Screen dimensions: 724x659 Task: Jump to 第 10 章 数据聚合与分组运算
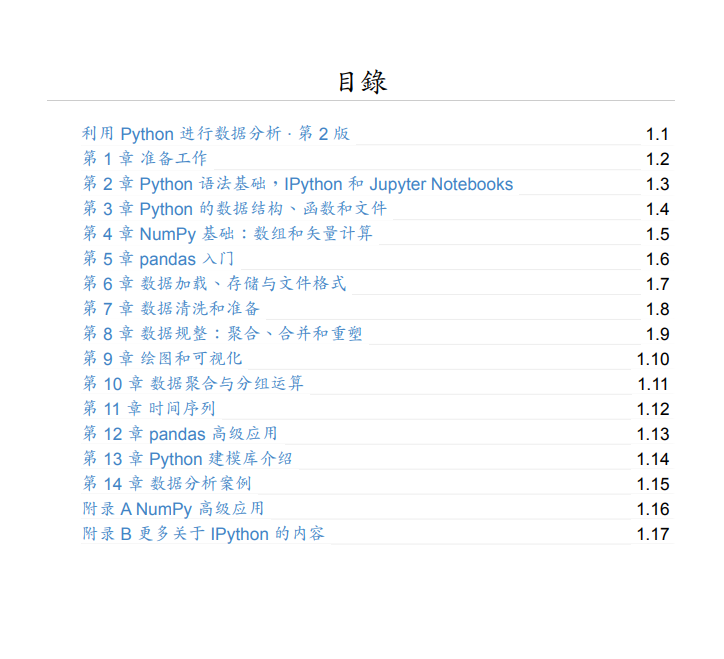tap(193, 383)
